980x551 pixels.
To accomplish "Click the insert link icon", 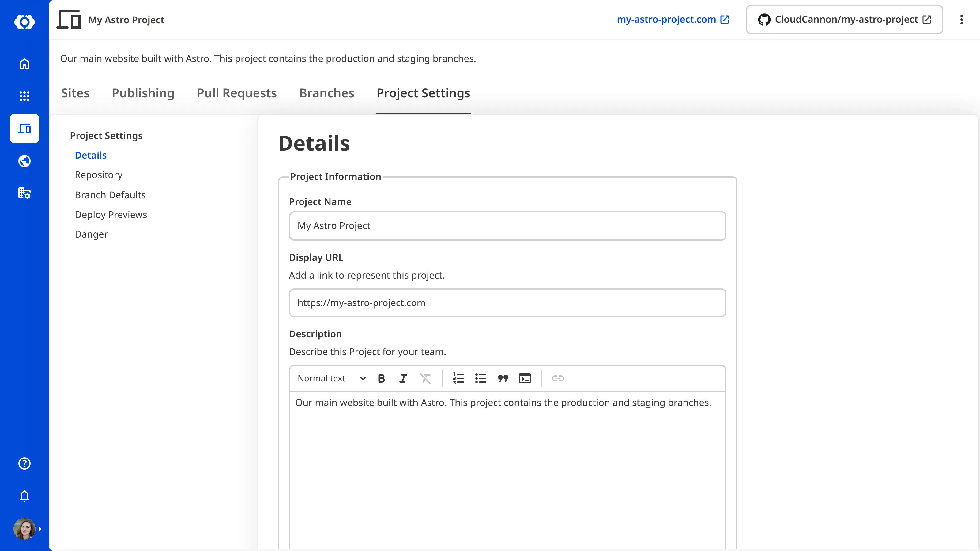I will tap(558, 378).
